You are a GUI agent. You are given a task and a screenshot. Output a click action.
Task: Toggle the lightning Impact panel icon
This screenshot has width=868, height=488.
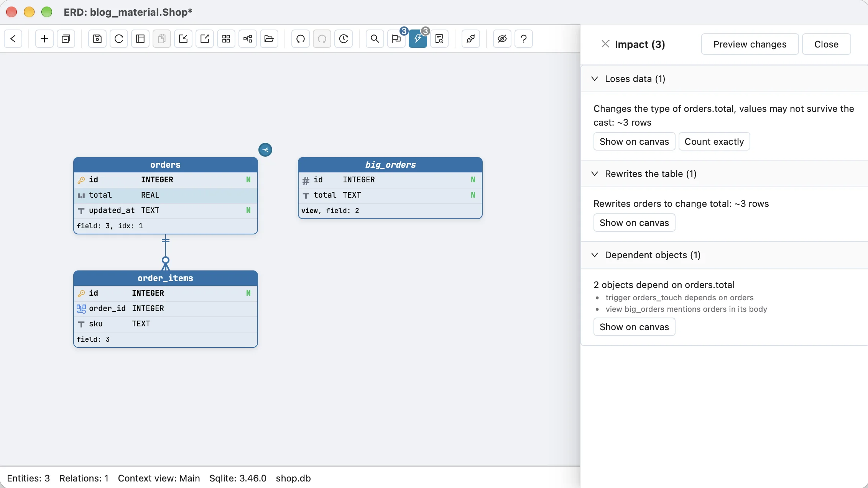tap(418, 39)
